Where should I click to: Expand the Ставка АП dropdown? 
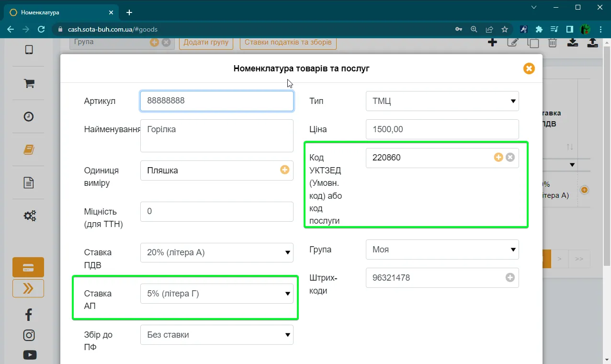[217, 294]
